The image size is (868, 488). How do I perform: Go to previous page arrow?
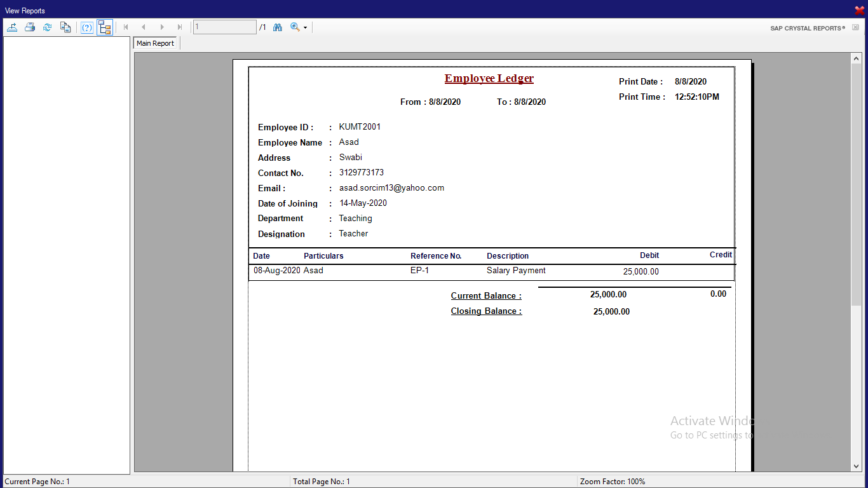pos(144,27)
